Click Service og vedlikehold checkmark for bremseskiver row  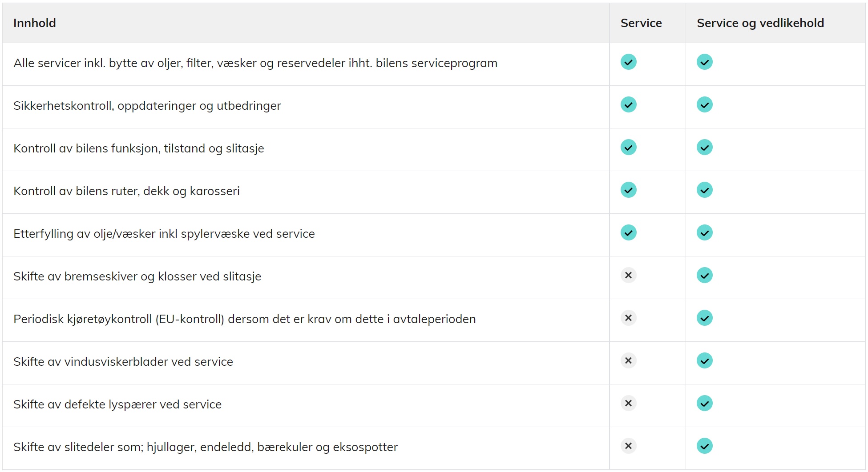coord(704,276)
